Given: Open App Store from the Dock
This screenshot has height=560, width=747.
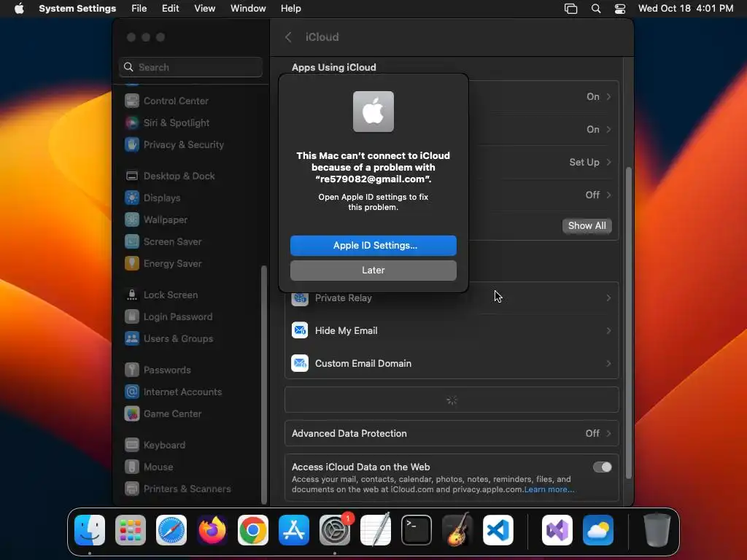Looking at the screenshot, I should click(294, 530).
